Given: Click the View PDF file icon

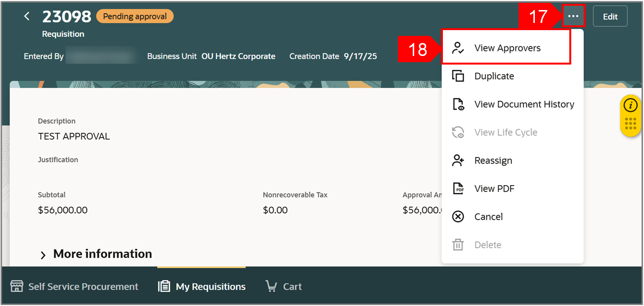Looking at the screenshot, I should pyautogui.click(x=458, y=188).
